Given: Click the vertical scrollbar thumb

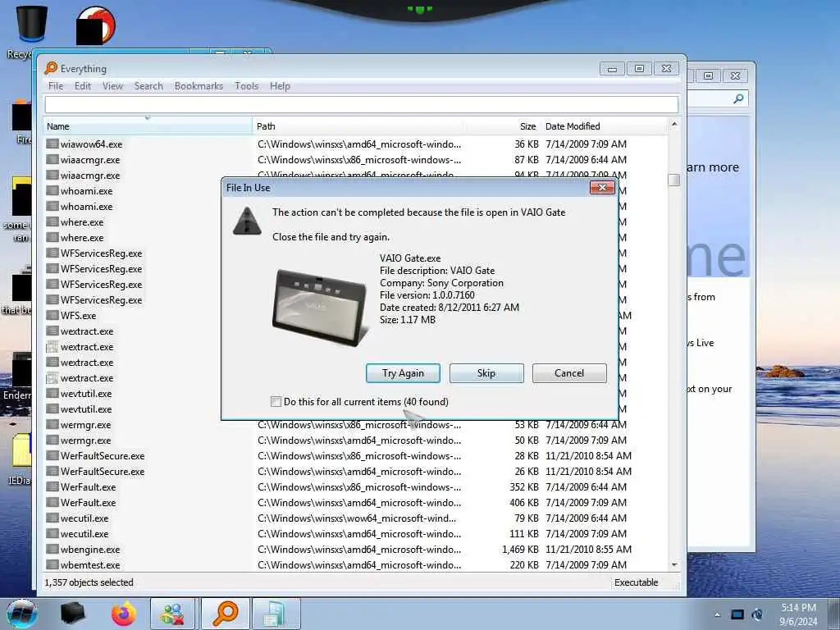Looking at the screenshot, I should pyautogui.click(x=674, y=180).
